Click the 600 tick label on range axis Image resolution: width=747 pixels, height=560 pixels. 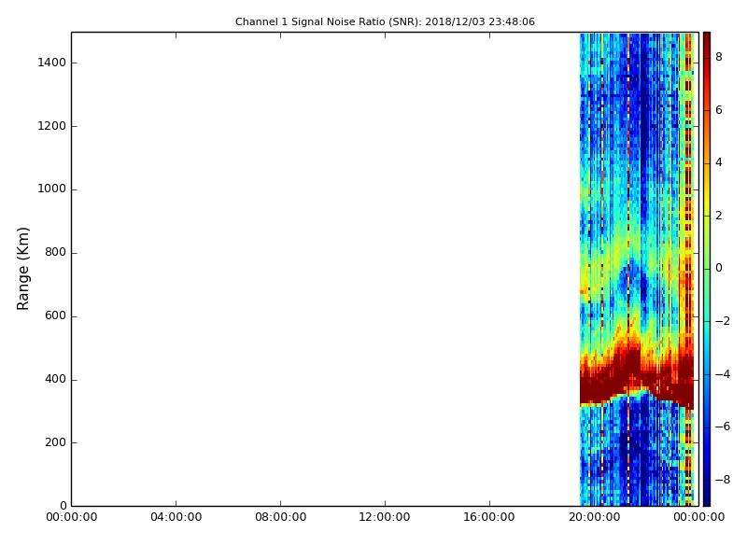pos(55,315)
